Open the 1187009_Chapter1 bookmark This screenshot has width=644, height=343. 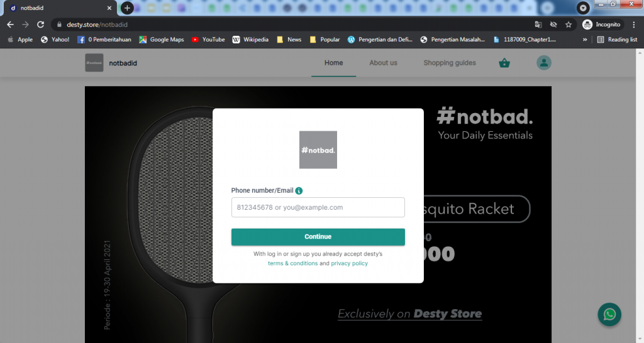[x=525, y=40]
